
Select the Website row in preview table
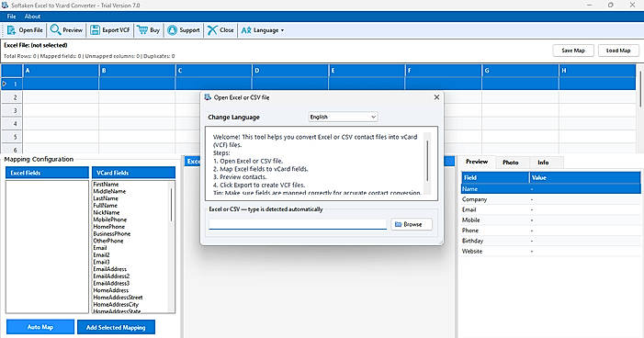click(550, 251)
